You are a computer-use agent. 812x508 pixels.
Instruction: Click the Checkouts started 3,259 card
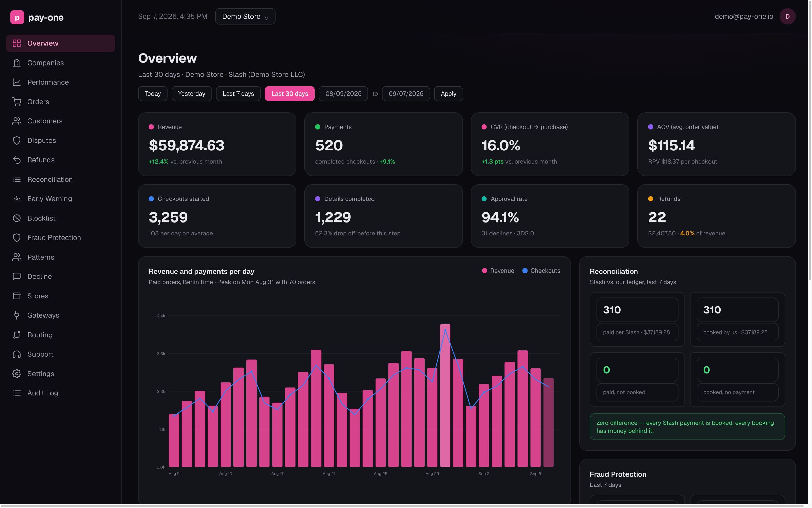(x=217, y=216)
